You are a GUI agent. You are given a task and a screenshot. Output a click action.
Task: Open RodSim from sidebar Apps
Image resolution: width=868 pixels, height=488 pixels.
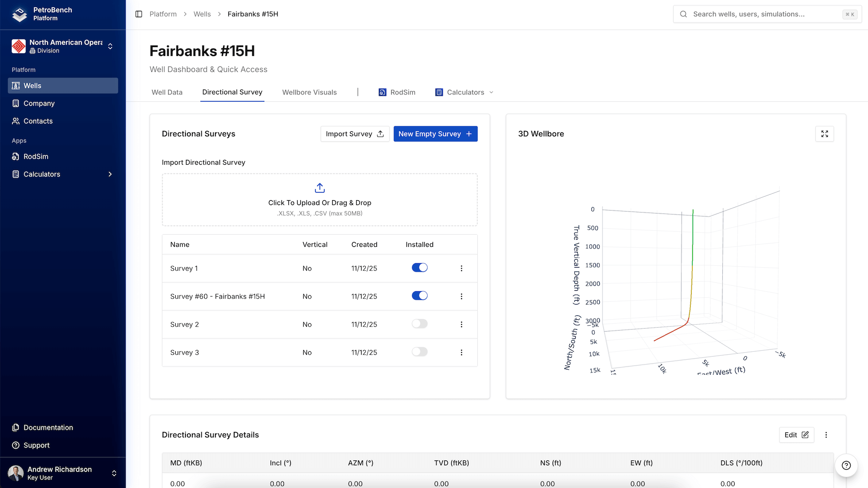pyautogui.click(x=36, y=156)
